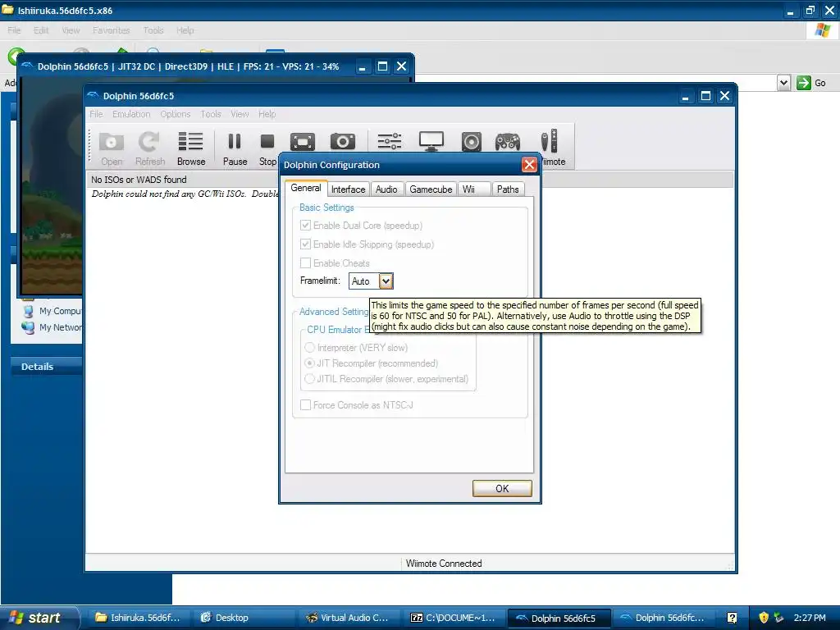Take a screenshot with the camera icon
This screenshot has width=840, height=630.
pos(343,141)
